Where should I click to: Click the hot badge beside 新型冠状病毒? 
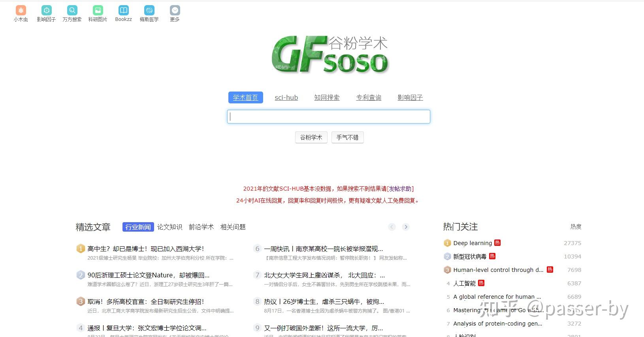click(492, 256)
